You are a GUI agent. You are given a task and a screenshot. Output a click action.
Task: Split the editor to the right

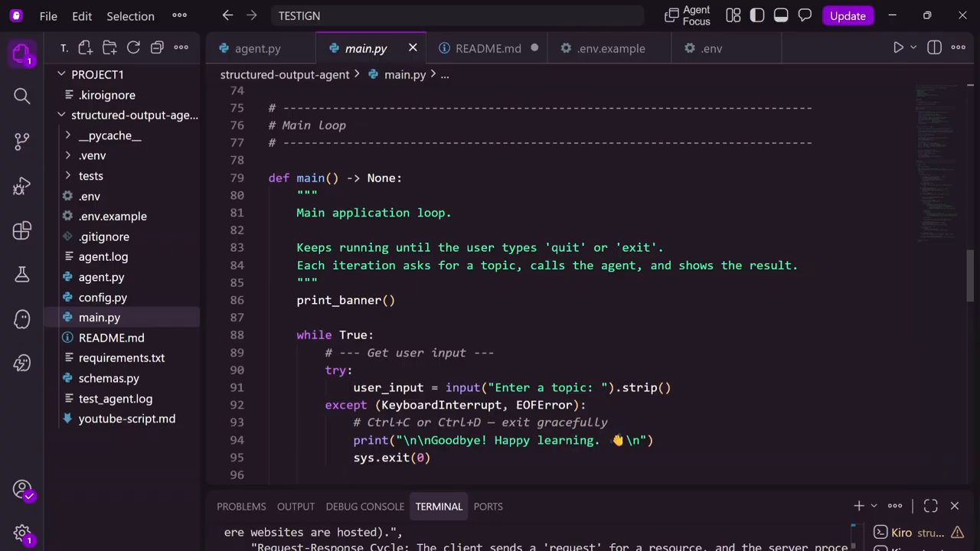coord(934,47)
